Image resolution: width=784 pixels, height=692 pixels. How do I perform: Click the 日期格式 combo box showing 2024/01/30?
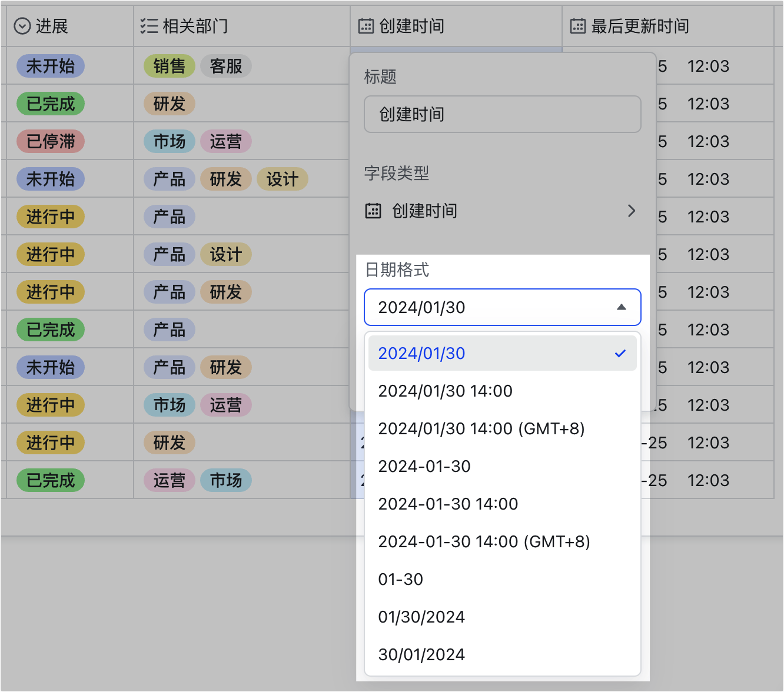pyautogui.click(x=503, y=307)
